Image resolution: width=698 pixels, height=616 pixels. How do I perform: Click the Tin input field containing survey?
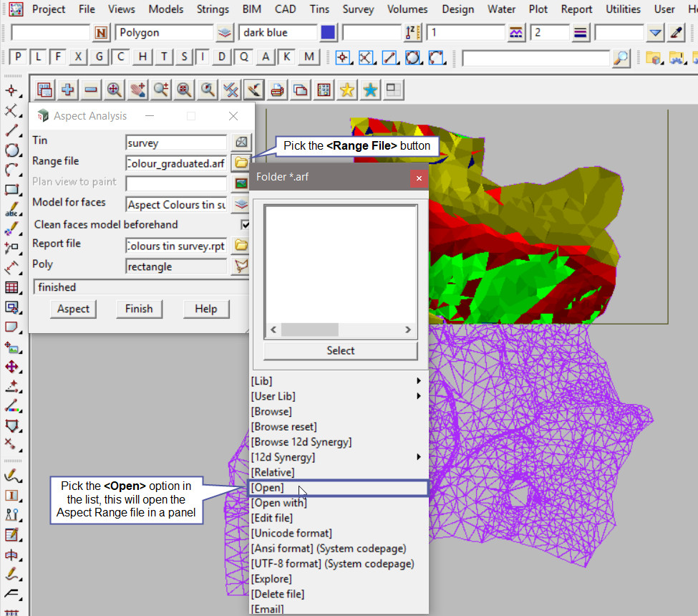pyautogui.click(x=175, y=143)
